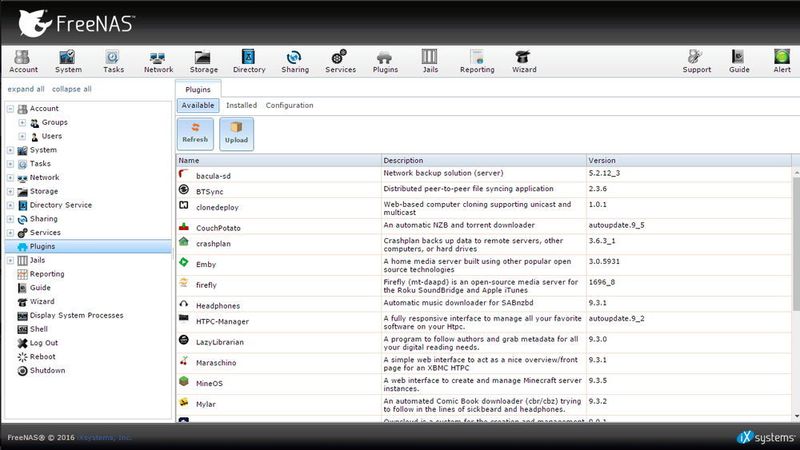Open the Guide toolbar icon

(739, 62)
